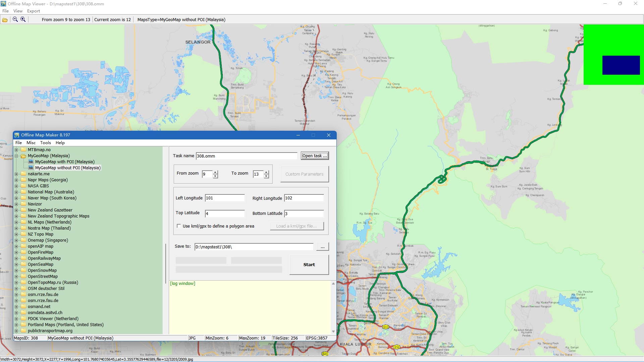Viewport: 644px width, 362px height.
Task: Open Misc menu in Offline Map Maker
Action: pos(31,143)
